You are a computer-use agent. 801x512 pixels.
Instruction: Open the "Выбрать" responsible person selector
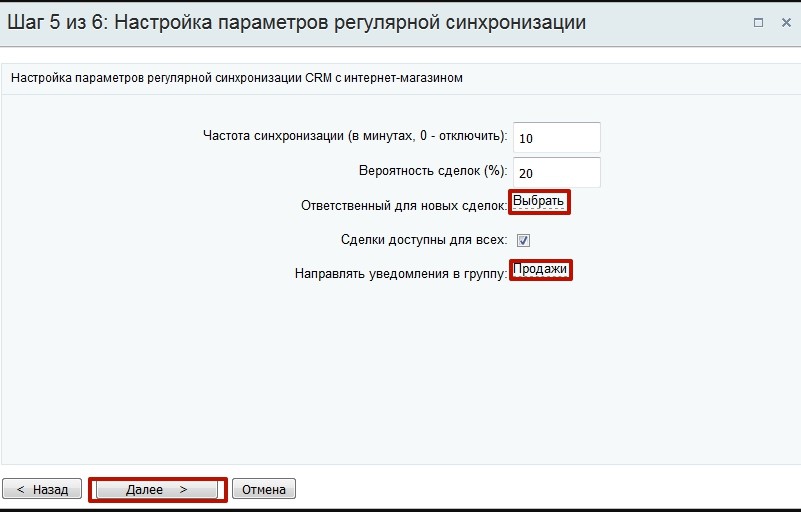pyautogui.click(x=539, y=202)
